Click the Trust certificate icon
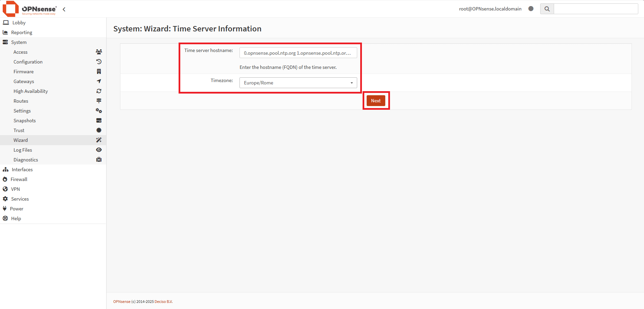This screenshot has height=309, width=644. tap(99, 130)
